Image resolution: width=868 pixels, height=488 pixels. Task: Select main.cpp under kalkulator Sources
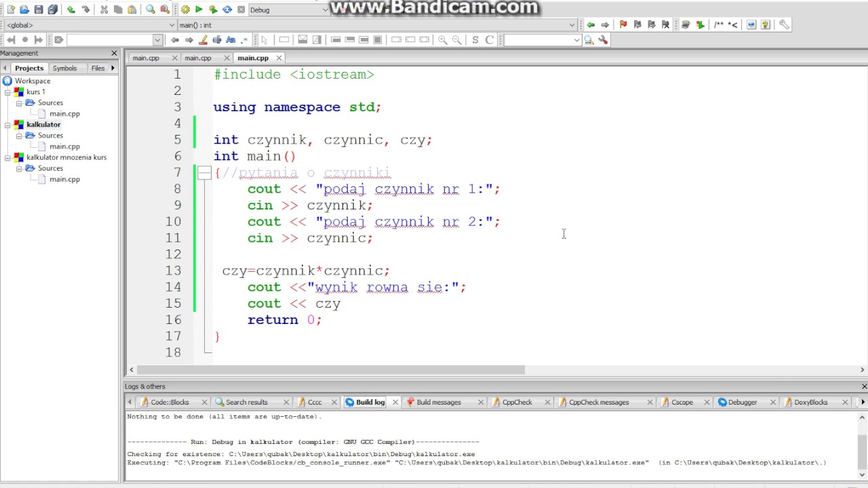[x=64, y=146]
